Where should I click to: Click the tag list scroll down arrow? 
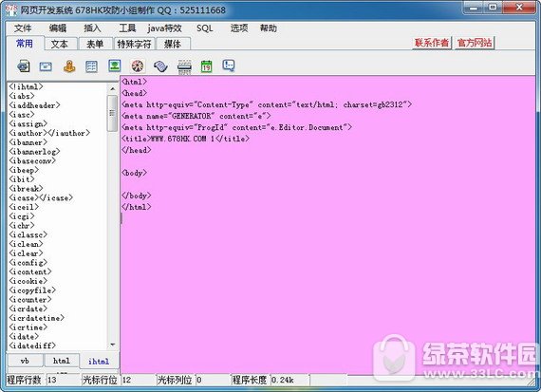pos(113,345)
